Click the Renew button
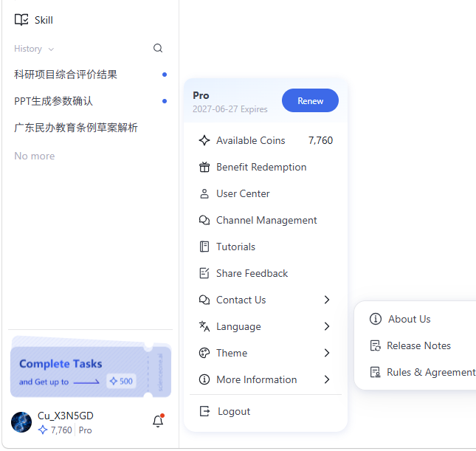Image resolution: width=476 pixels, height=451 pixels. pos(310,100)
